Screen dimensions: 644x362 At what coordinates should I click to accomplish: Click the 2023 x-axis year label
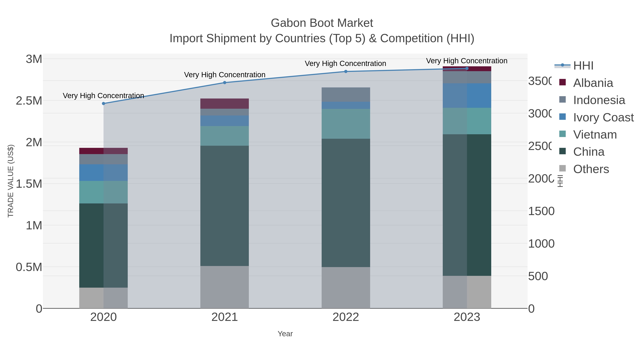click(467, 317)
